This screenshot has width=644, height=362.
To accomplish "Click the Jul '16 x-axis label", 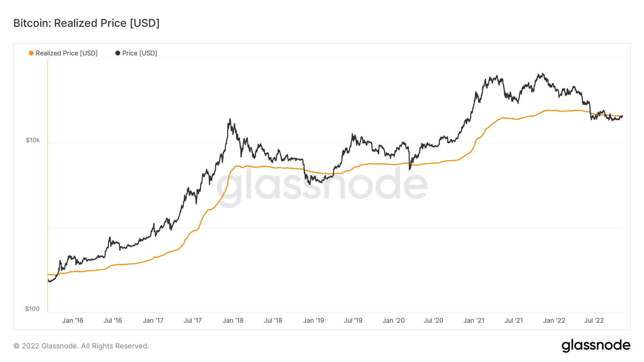I will (113, 321).
